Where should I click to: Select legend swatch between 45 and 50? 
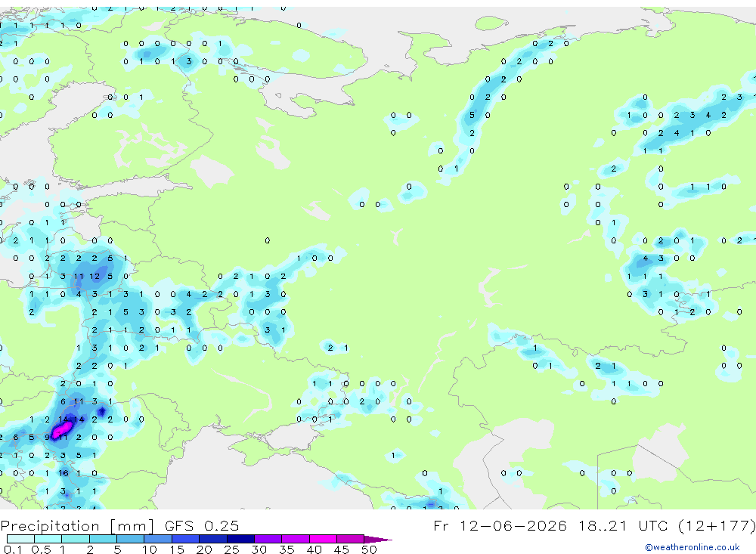[351, 539]
